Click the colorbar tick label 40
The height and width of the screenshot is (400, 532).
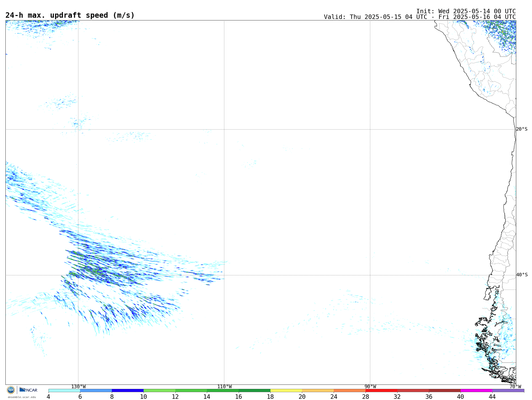pos(461,397)
